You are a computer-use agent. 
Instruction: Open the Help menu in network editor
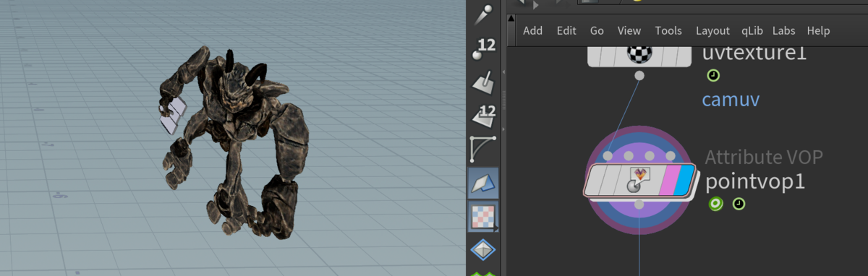818,30
